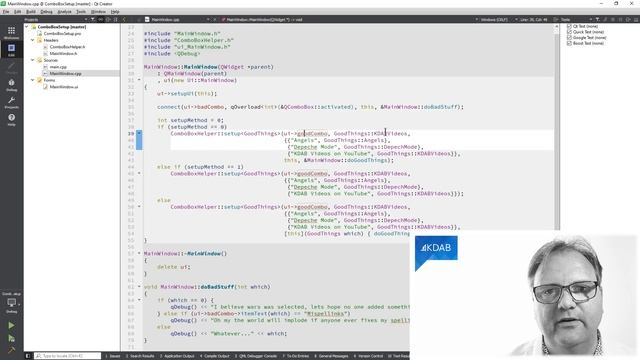Fold the destructor block at line 57
This screenshot has height=360, width=640.
(139, 253)
